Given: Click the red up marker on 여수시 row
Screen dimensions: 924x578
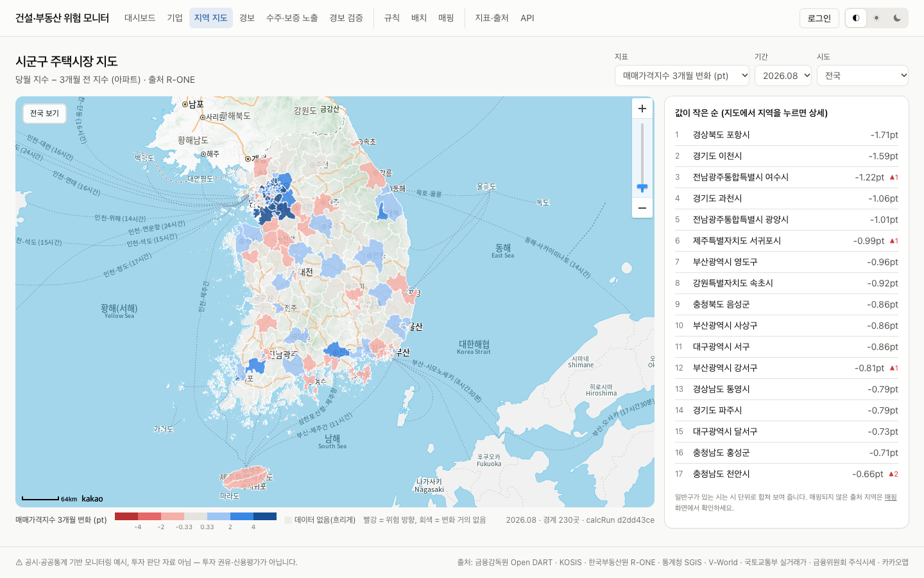Looking at the screenshot, I should (x=894, y=177).
